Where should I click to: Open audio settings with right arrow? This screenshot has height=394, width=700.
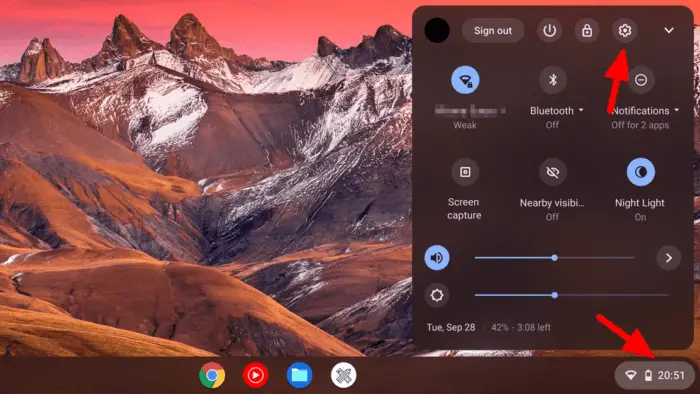coord(668,257)
